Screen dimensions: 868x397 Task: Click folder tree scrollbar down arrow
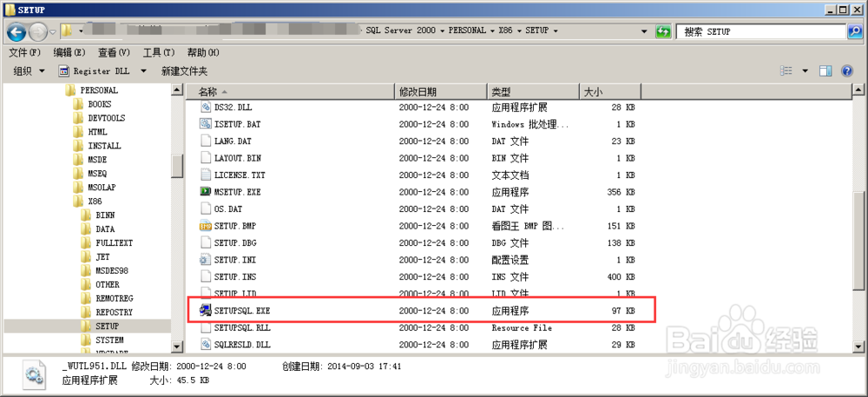pyautogui.click(x=176, y=347)
